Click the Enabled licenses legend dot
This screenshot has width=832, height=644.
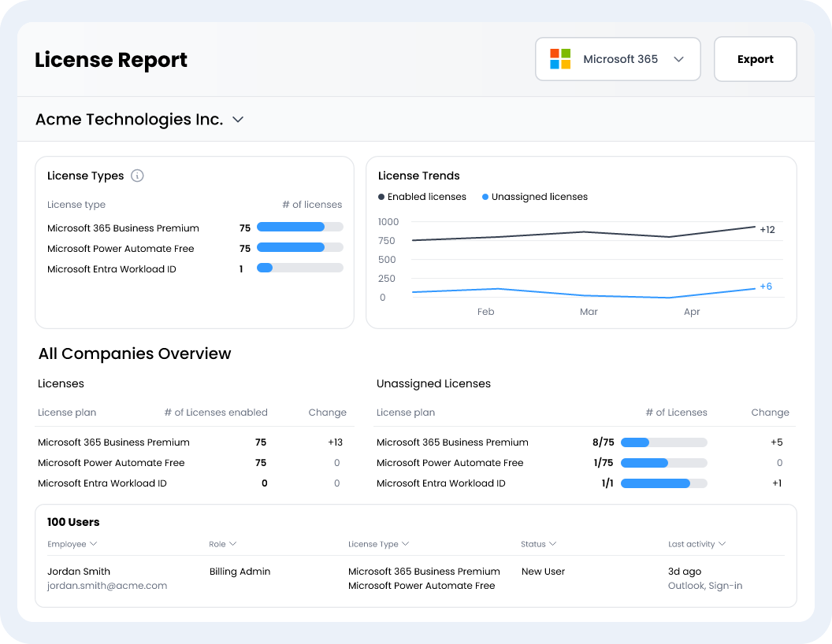tap(381, 197)
